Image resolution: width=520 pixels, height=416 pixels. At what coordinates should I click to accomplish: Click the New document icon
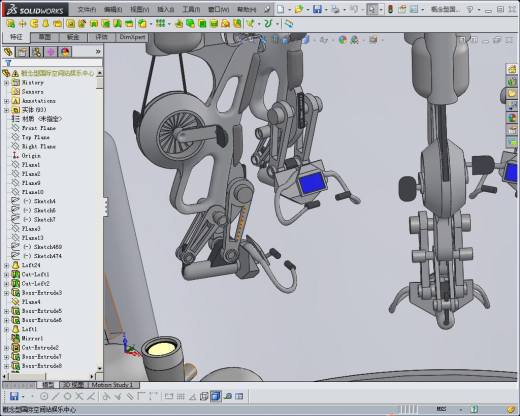(x=281, y=9)
